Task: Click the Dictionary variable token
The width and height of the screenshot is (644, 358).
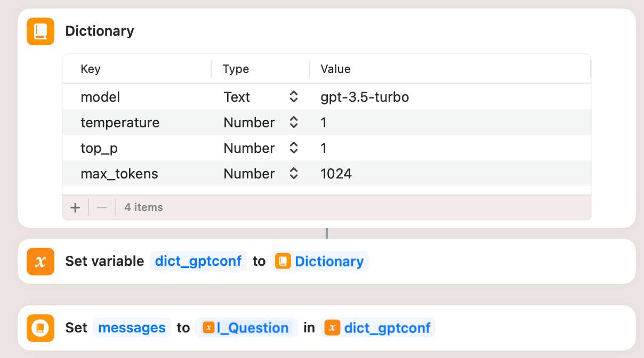Action: [320, 262]
